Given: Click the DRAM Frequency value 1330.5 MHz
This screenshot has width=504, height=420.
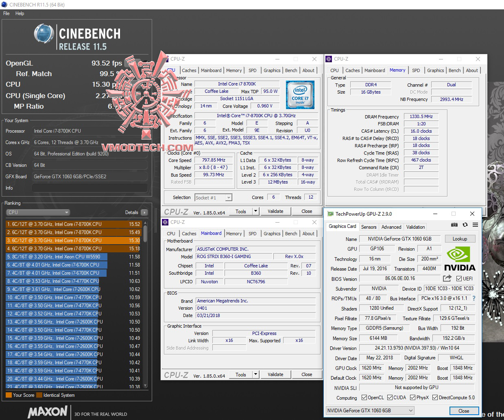Looking at the screenshot, I should (421, 116).
